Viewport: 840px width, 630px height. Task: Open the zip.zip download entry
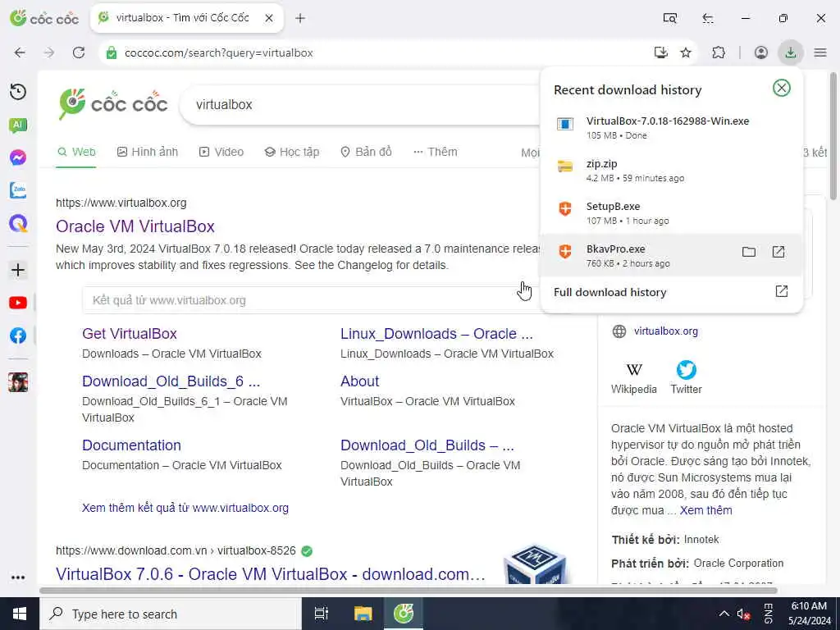[671, 171]
